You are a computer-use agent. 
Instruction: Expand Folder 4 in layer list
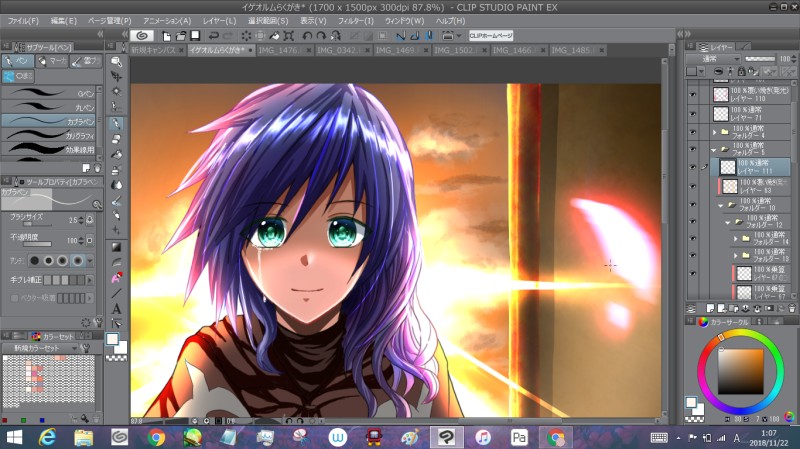(714, 132)
